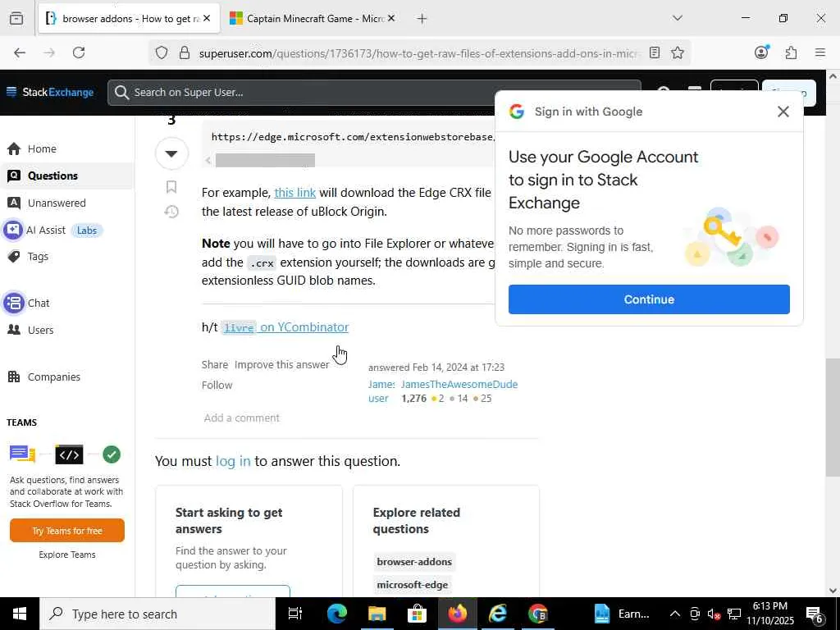The height and width of the screenshot is (630, 840).
Task: Click the URL address bar
Action: 418,53
